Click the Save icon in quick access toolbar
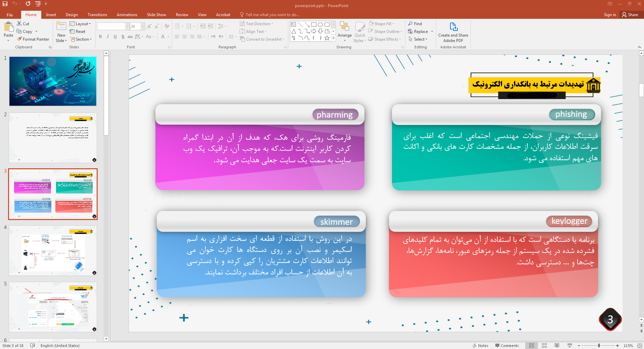 [5, 4]
